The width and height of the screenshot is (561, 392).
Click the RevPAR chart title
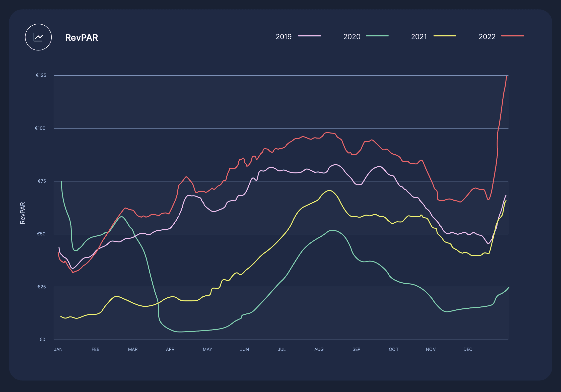(x=82, y=38)
